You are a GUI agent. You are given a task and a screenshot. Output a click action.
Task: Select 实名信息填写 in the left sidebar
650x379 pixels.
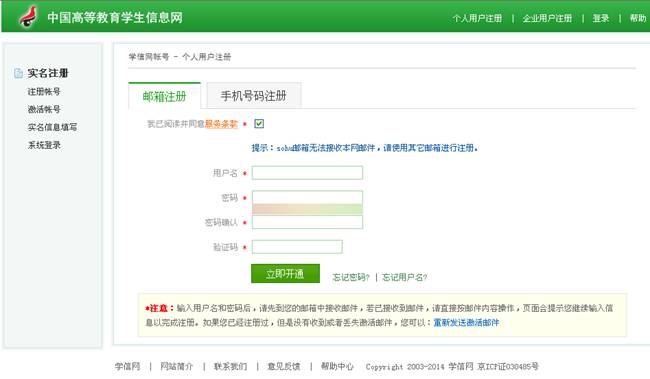click(x=52, y=127)
